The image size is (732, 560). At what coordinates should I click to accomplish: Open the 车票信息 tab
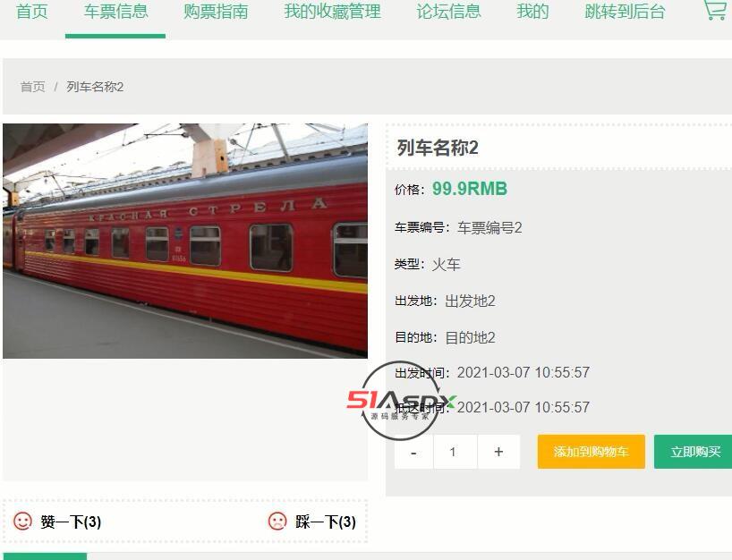click(x=115, y=12)
